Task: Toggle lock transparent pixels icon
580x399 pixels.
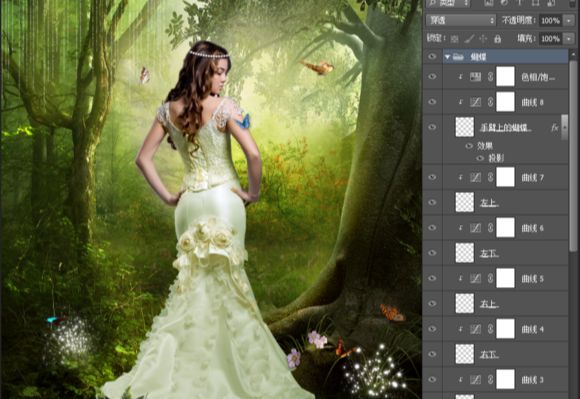Action: pyautogui.click(x=455, y=39)
